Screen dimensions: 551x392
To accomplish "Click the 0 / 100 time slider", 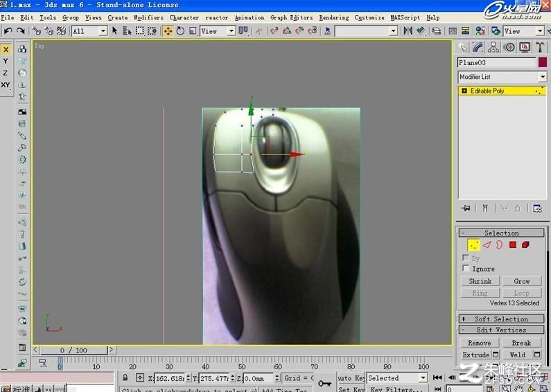I will [x=73, y=350].
